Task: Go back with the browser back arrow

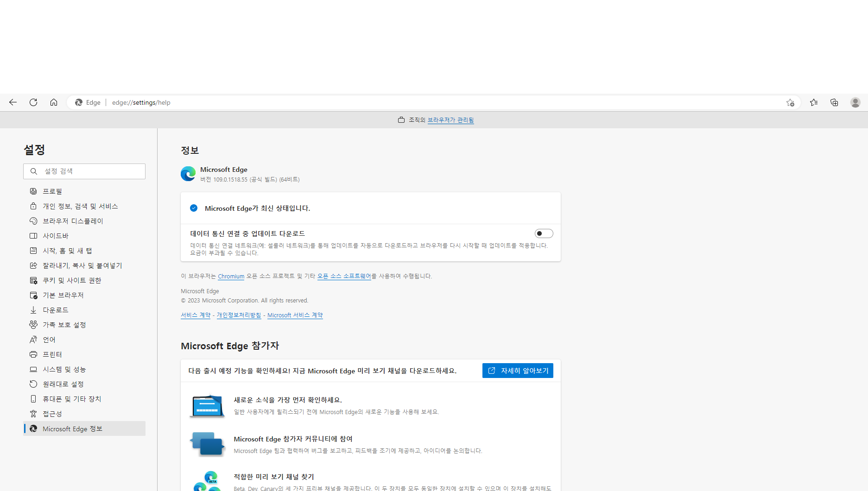Action: coord(13,102)
